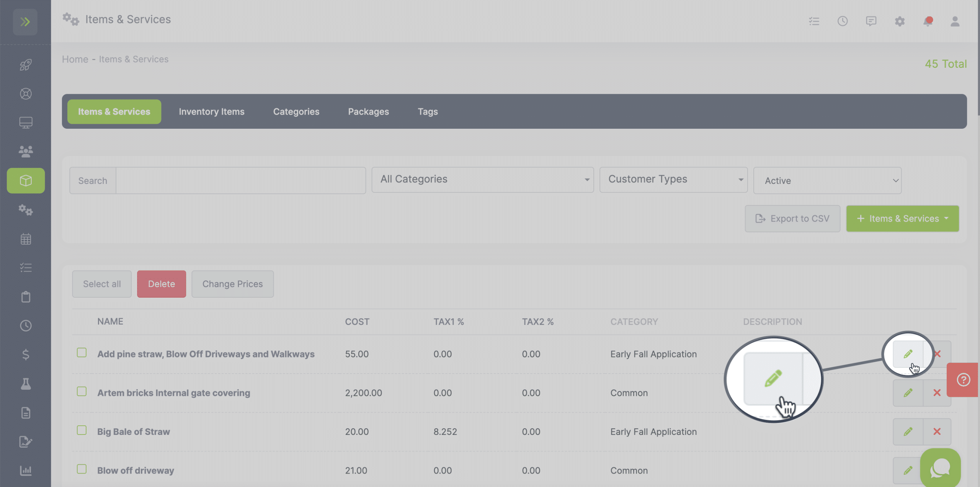
Task: Open the green live chat bubble
Action: pyautogui.click(x=941, y=468)
